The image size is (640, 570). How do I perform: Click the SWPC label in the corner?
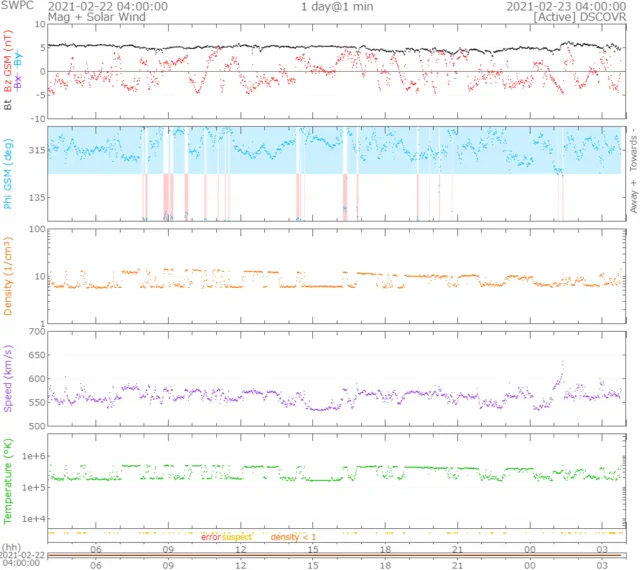pos(15,6)
